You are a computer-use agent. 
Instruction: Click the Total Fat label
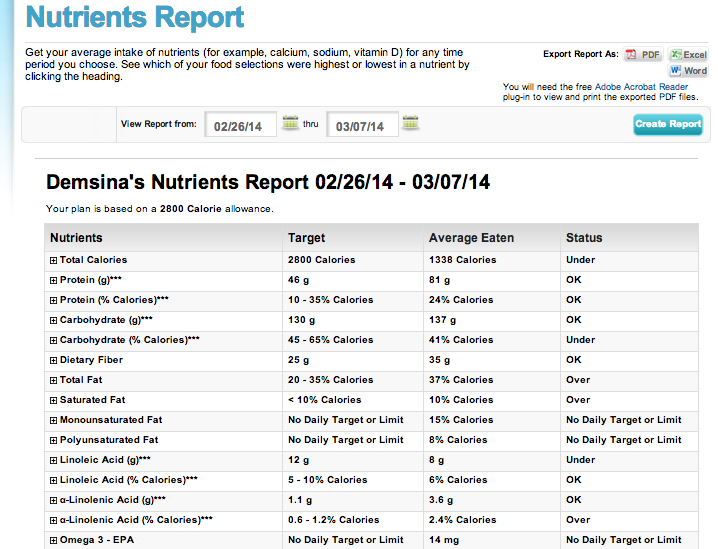81,380
